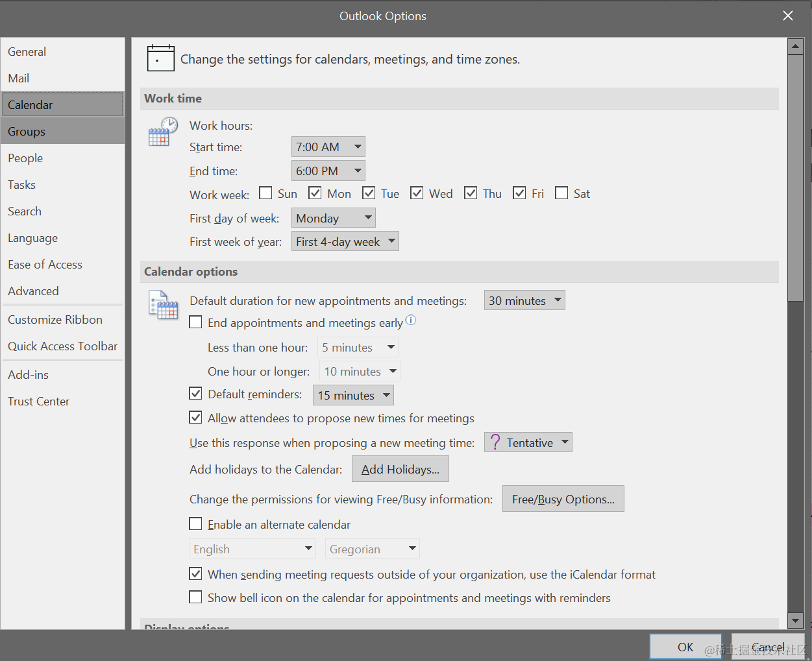
Task: Click the Free/Busy Options button
Action: 563,499
